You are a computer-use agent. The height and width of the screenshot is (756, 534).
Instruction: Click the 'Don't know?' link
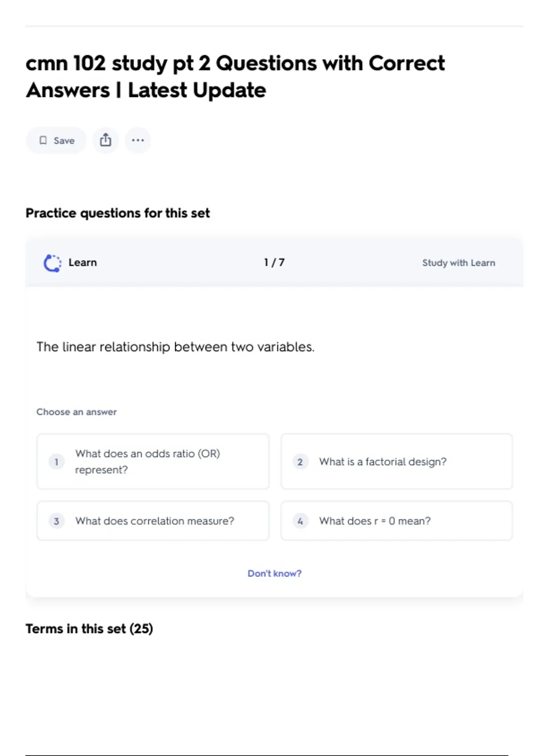click(274, 573)
